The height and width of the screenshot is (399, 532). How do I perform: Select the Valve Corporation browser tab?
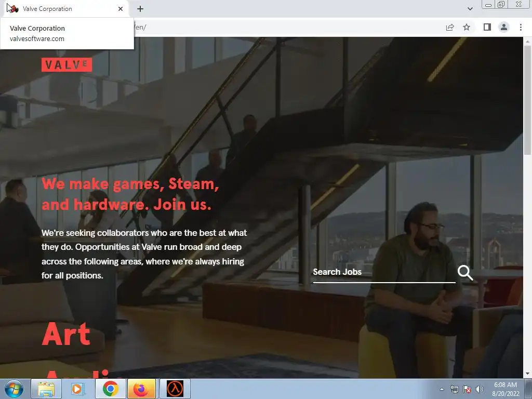66,9
